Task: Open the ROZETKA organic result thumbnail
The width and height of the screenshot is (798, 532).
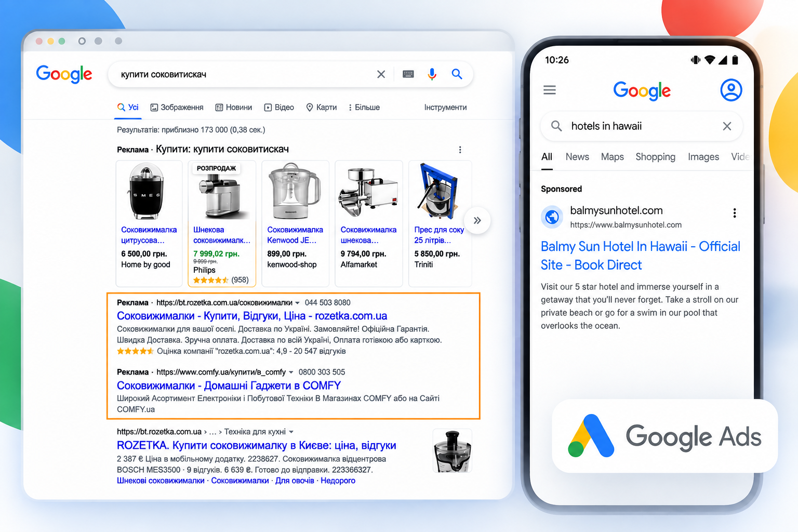Action: click(x=453, y=450)
